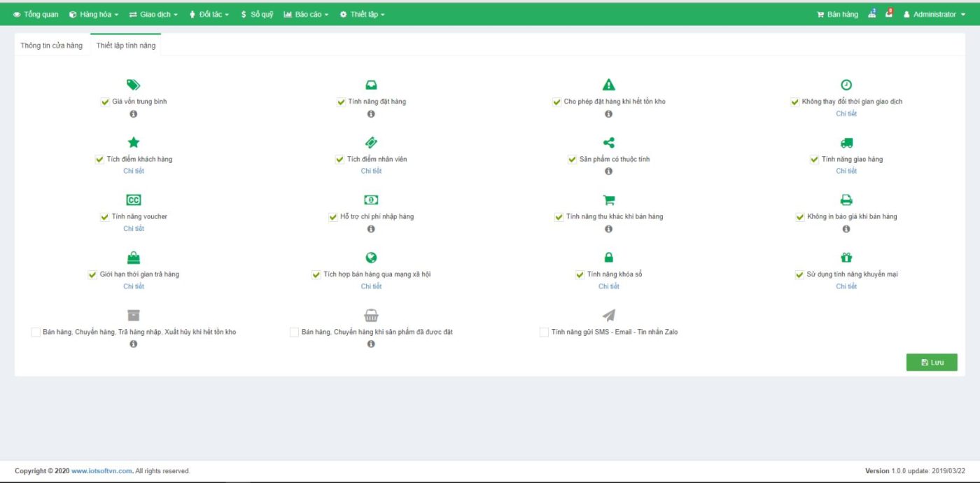
Task: Click the star icon above Tích điểm khách hàng
Action: click(133, 142)
